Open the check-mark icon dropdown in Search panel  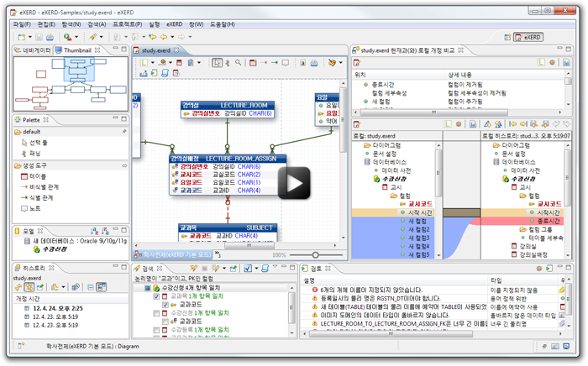pos(256,269)
